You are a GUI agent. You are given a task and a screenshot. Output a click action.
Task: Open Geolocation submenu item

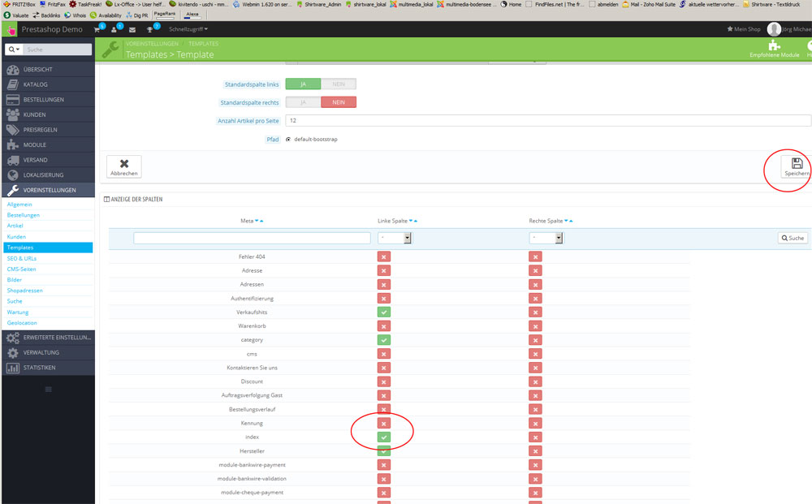tap(22, 323)
